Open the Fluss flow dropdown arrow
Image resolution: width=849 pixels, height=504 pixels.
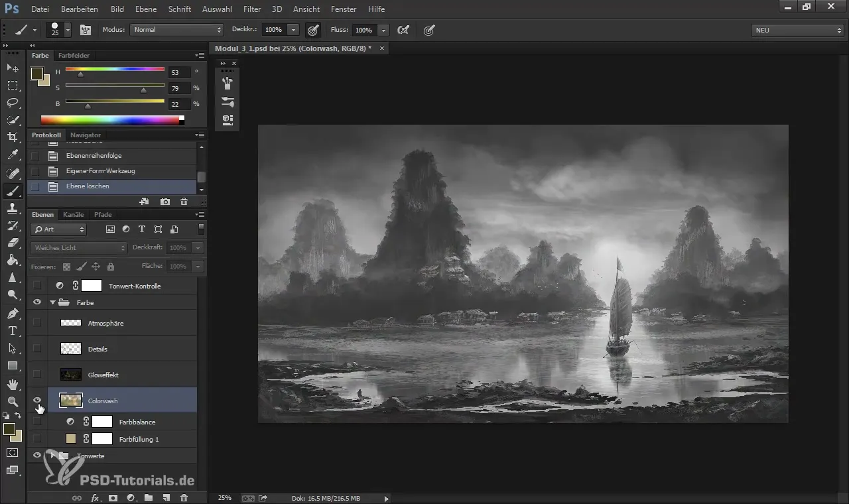tap(383, 30)
